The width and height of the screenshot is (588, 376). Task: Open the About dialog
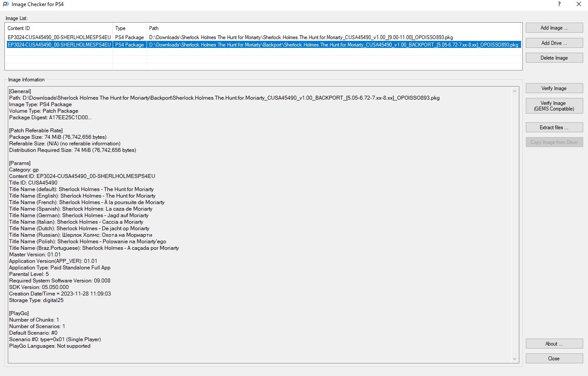554,344
